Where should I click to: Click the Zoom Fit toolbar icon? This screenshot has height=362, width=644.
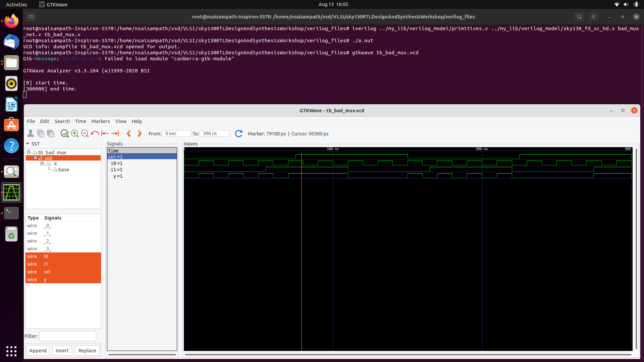64,133
